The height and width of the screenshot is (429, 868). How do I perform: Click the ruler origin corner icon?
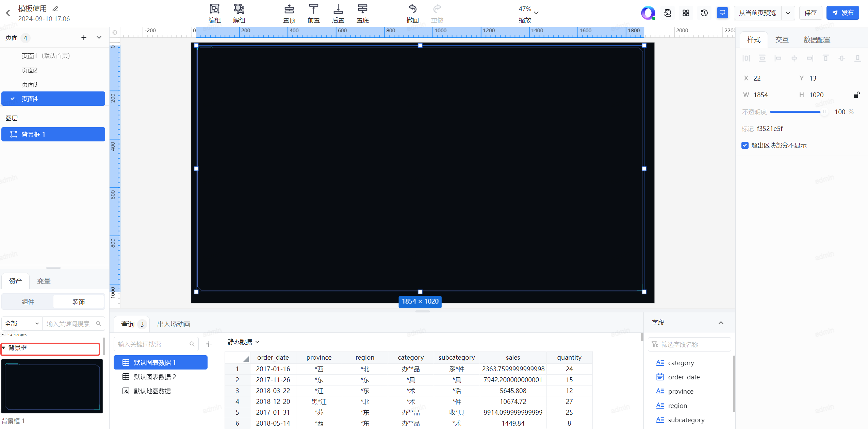coord(115,32)
